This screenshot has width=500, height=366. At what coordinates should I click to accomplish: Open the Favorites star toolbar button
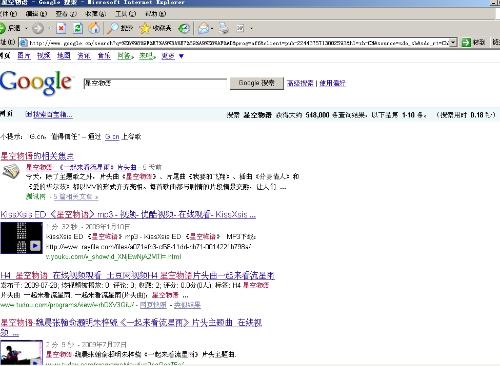[x=155, y=28]
